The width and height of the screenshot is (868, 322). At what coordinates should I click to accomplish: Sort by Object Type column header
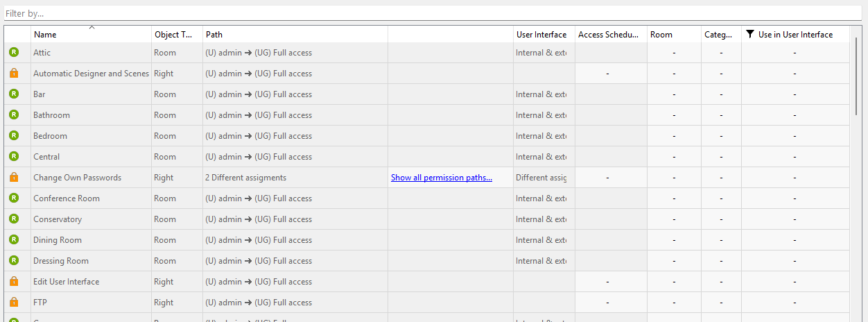176,34
